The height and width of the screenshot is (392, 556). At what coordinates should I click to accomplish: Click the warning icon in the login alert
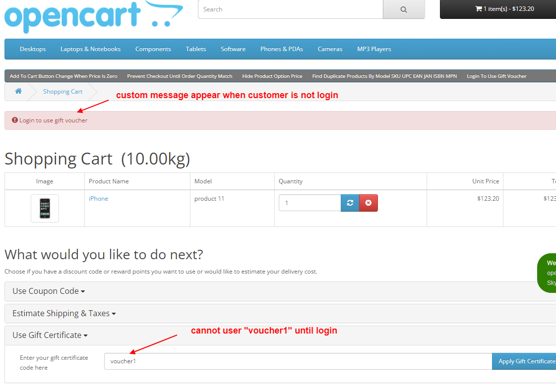click(14, 120)
